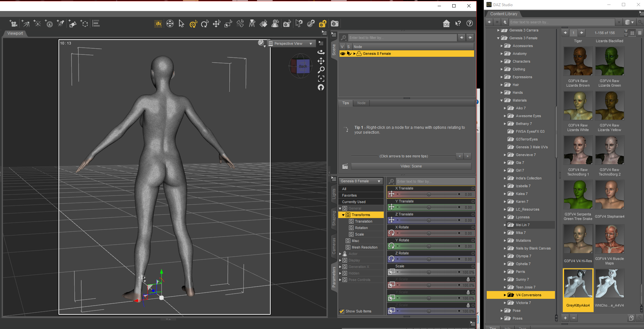The height and width of the screenshot is (329, 644).
Task: Collapse the Materials folder
Action: [x=502, y=101]
